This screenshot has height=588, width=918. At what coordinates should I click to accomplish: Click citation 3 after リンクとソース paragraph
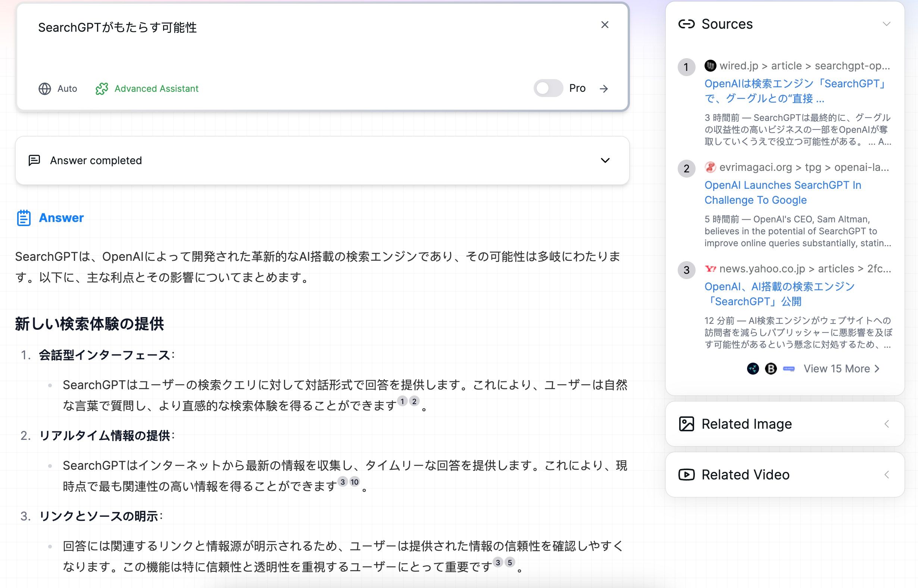(x=497, y=562)
